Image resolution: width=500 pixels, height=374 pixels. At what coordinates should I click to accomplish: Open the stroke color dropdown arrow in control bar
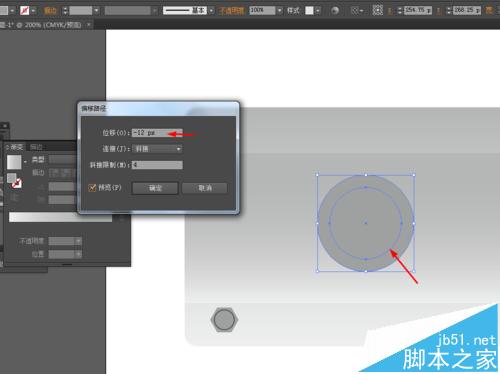(33, 11)
